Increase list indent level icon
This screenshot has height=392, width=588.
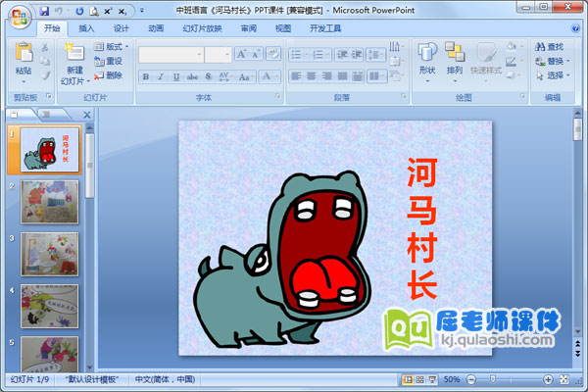tap(357, 55)
